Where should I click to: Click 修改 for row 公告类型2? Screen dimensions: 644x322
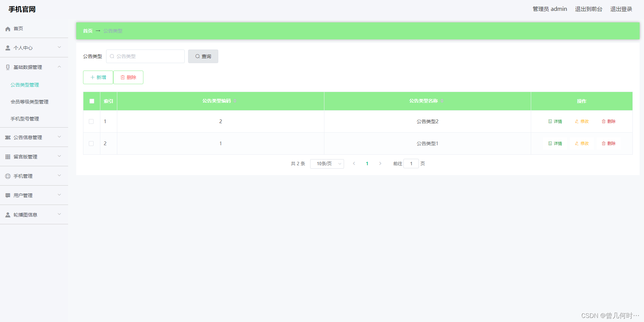(582, 121)
